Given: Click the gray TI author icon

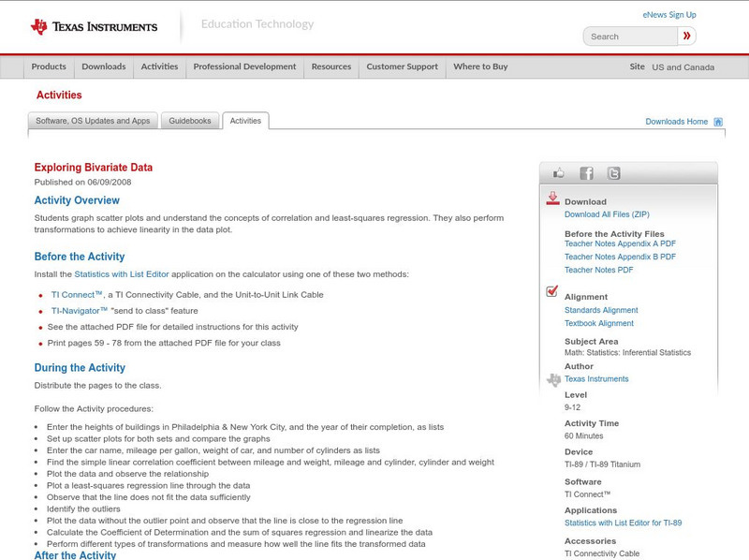Looking at the screenshot, I should point(553,380).
